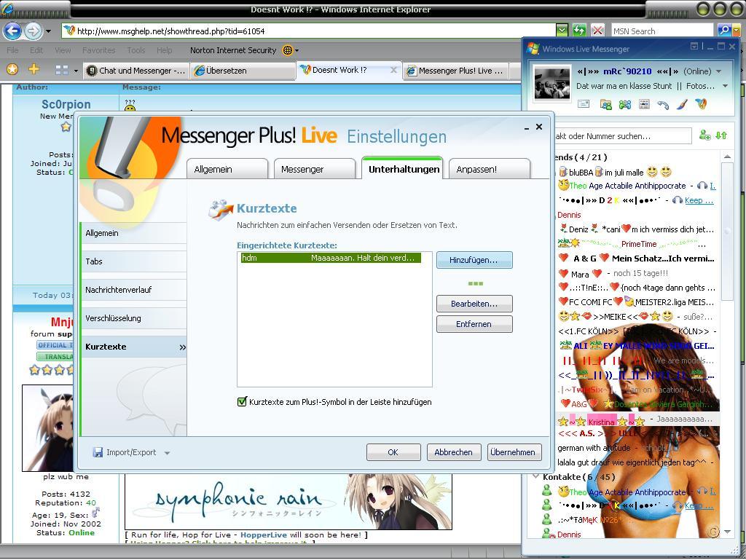The image size is (746, 560).
Task: Click the e-mail inbox icon in Messenger
Action: (584, 105)
